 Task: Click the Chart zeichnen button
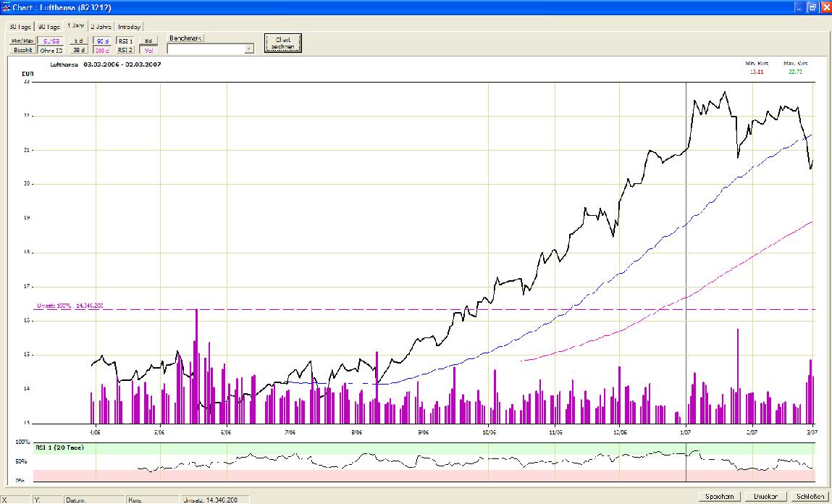point(283,43)
